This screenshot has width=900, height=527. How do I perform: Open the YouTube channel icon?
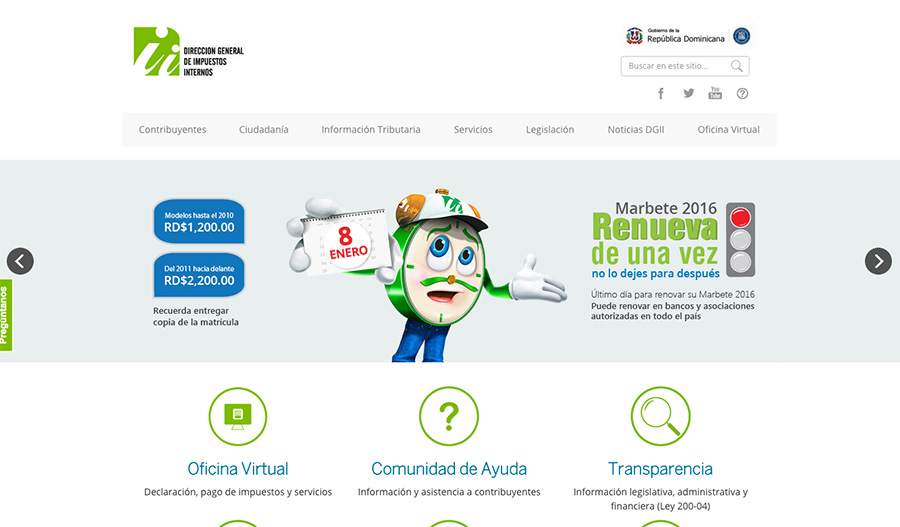point(715,93)
